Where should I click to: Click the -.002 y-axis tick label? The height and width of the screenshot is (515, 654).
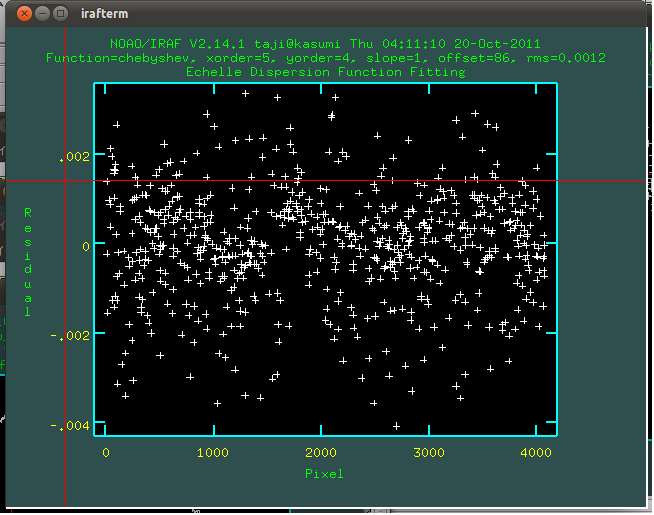click(71, 335)
